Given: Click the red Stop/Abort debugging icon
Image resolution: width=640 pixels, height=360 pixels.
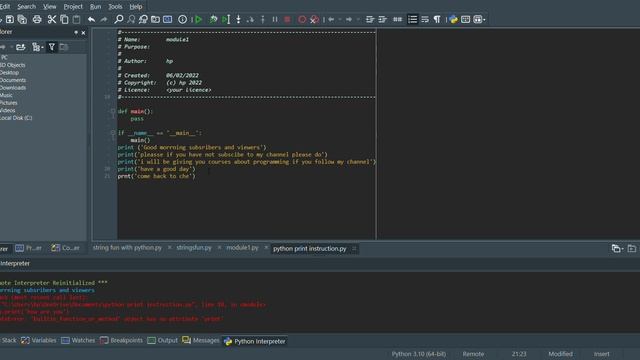Looking at the screenshot, I should click(287, 19).
